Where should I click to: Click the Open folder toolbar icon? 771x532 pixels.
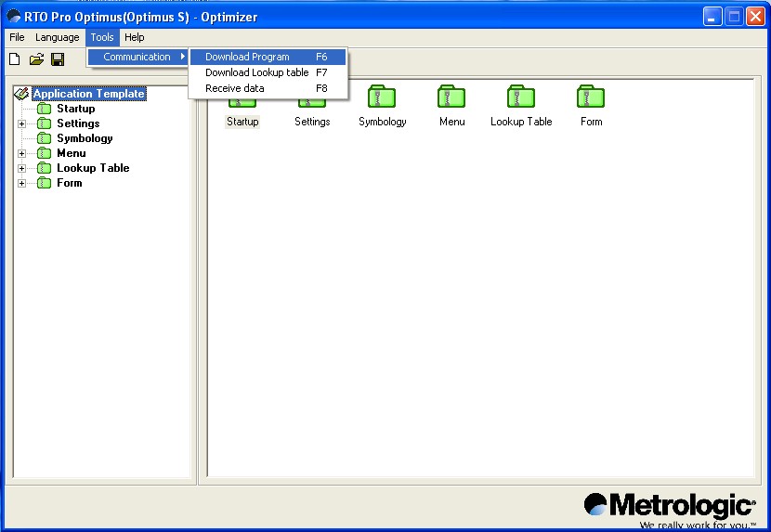coord(36,59)
